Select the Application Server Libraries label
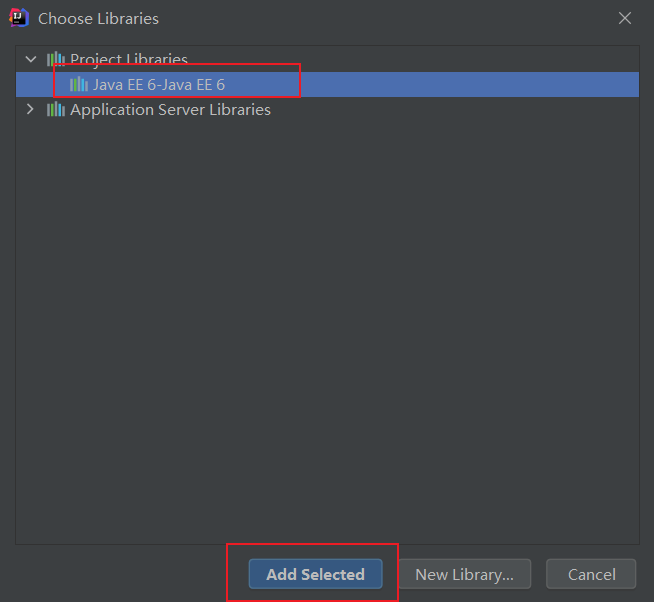The image size is (654, 602). tap(170, 110)
